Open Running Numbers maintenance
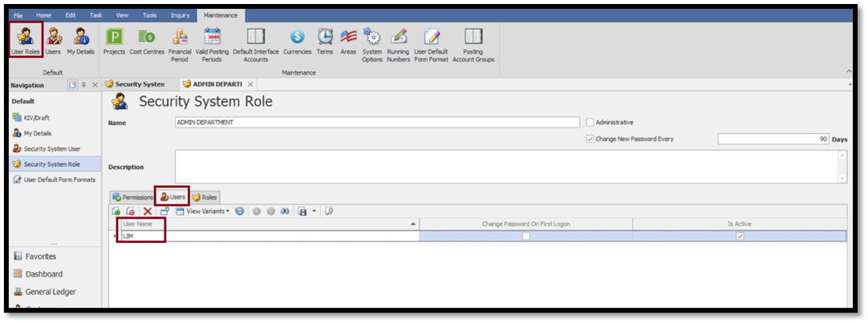Image resolution: width=868 pixels, height=323 pixels. click(x=398, y=44)
